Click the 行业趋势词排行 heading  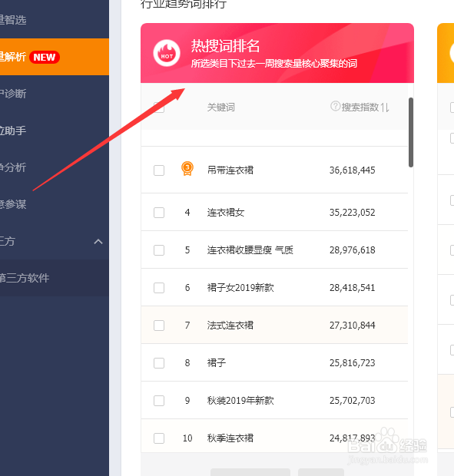[x=184, y=5]
